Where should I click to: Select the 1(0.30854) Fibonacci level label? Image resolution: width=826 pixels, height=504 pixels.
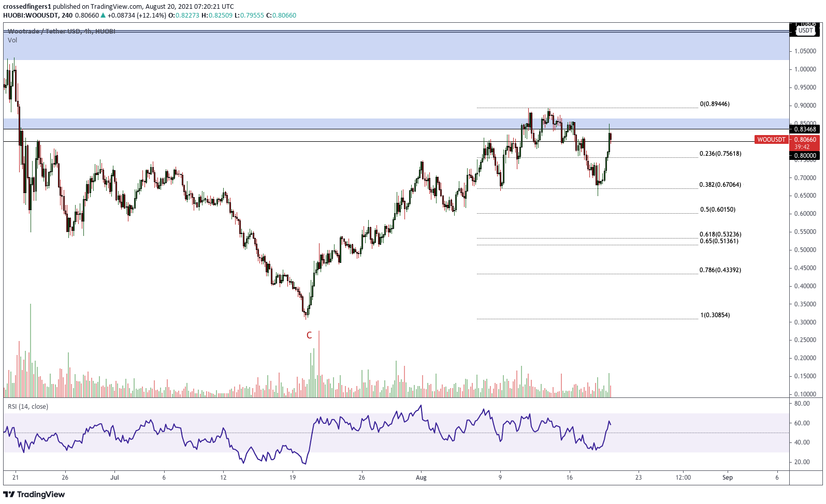(715, 315)
